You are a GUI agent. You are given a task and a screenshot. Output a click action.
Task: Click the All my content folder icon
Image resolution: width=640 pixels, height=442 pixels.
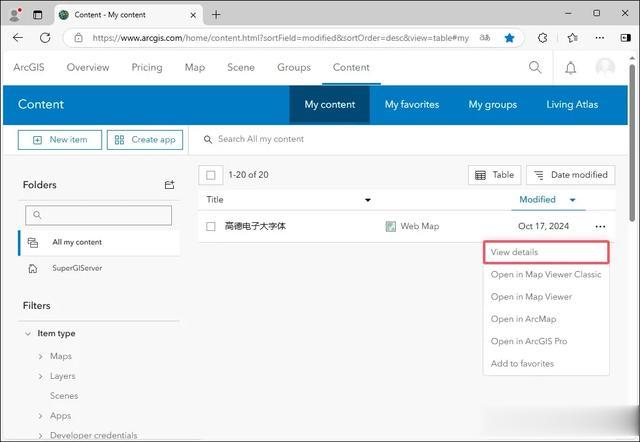(33, 242)
